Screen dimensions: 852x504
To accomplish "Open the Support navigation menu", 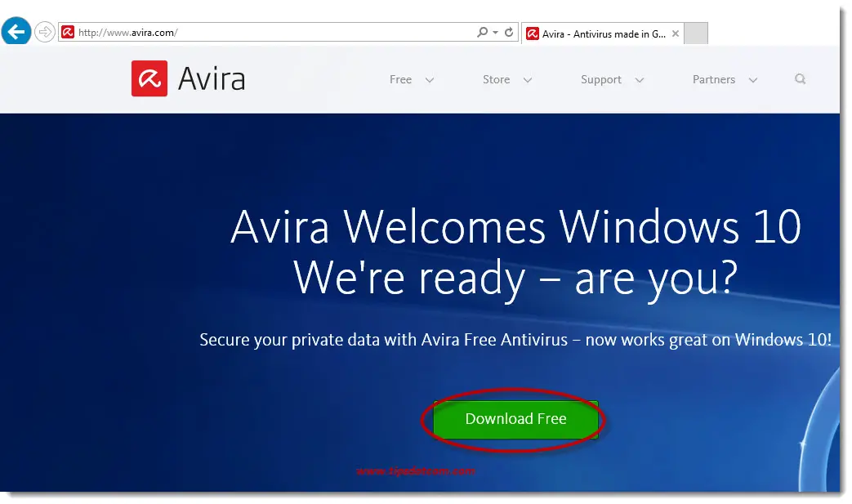I will pos(601,80).
